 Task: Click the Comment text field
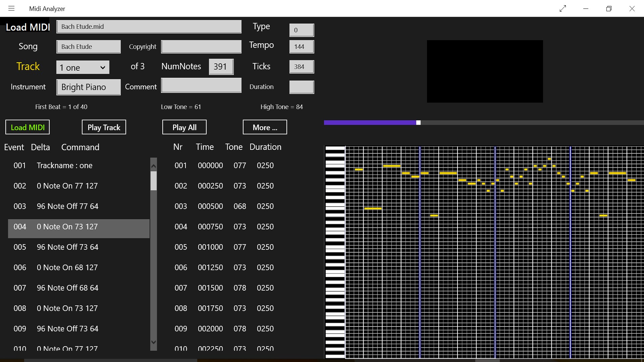tap(201, 85)
